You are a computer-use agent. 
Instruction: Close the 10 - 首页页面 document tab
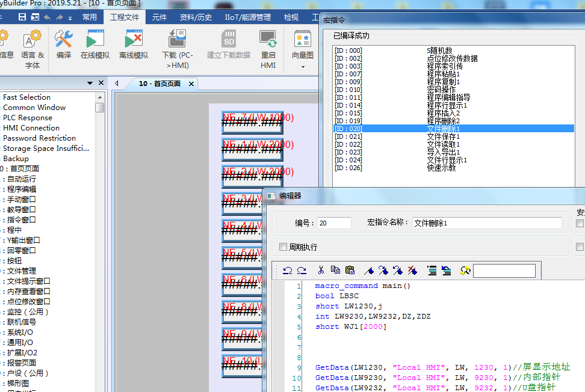point(191,84)
